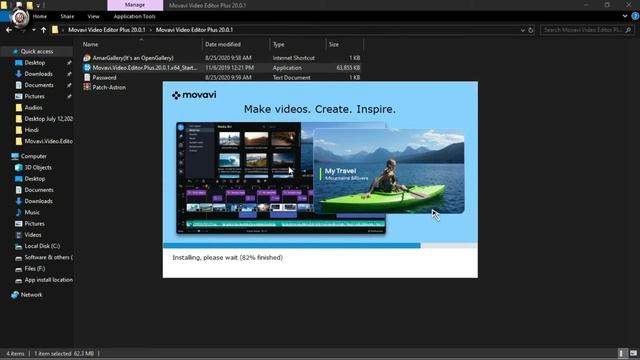Open Explorer help question mark icon
Screen dimensions: 640x360
(x=635, y=16)
